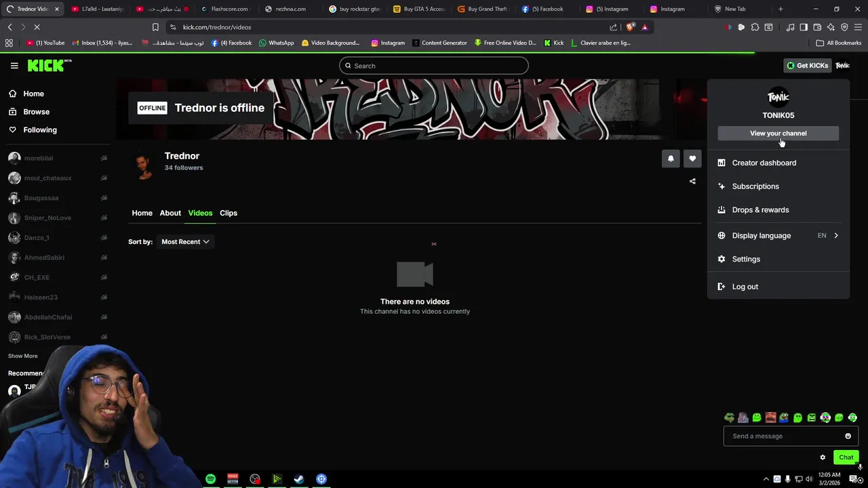Stop loading page button
868x488 pixels.
point(37,27)
